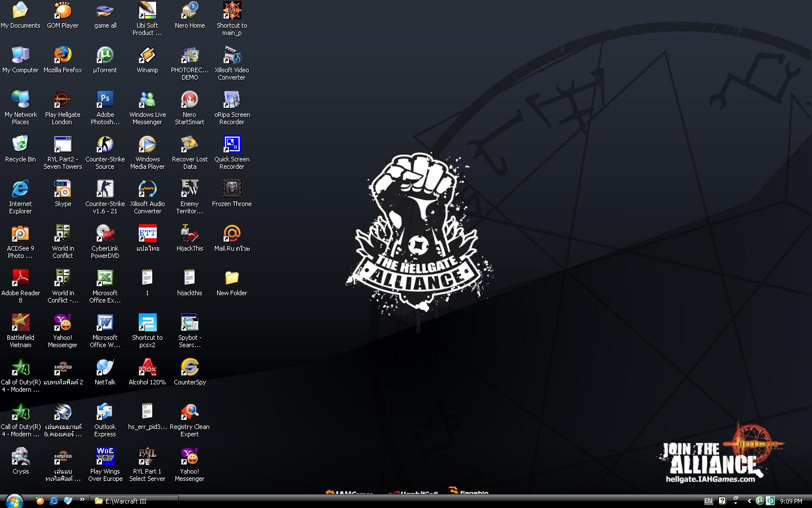The height and width of the screenshot is (508, 812).
Task: Activate E:\Warcraft III taskbar button
Action: tap(135, 501)
